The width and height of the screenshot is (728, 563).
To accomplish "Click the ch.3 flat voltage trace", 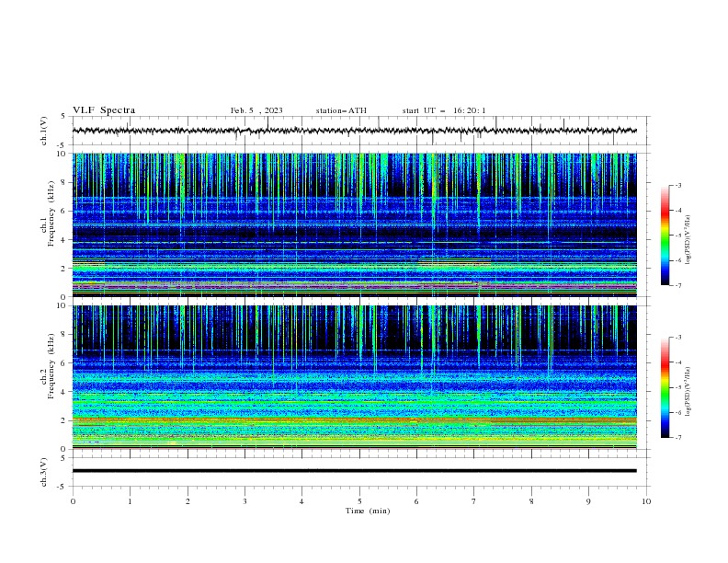I will [x=354, y=471].
